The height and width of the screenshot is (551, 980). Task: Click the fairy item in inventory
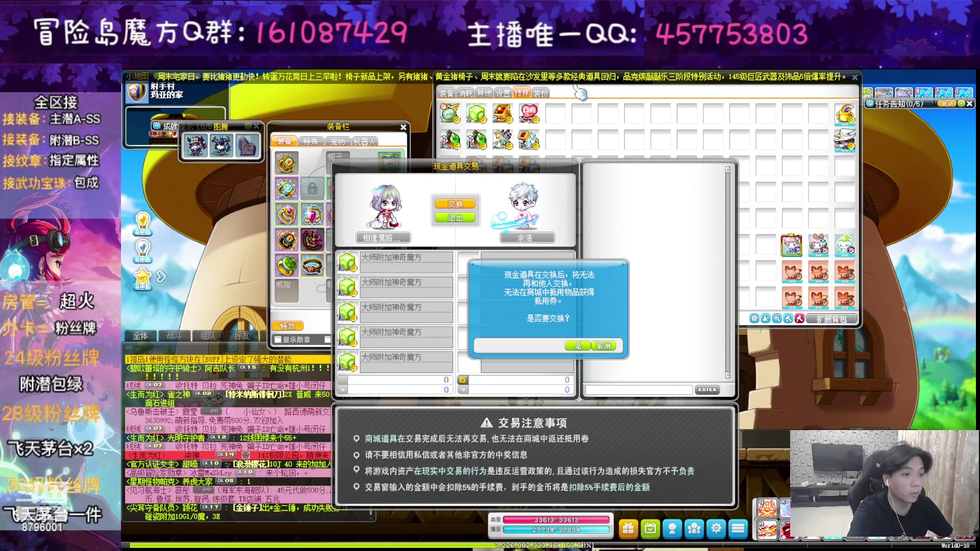coord(503,139)
